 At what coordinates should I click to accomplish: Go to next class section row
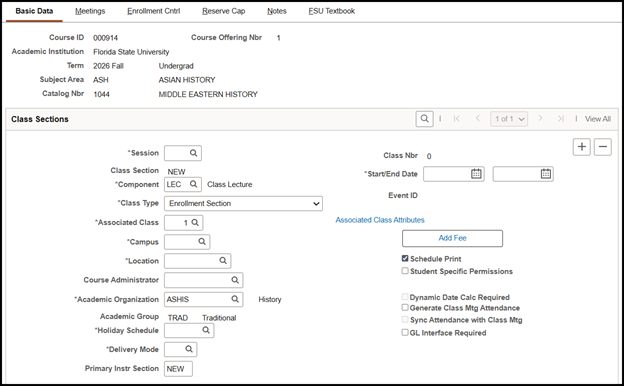[x=540, y=119]
